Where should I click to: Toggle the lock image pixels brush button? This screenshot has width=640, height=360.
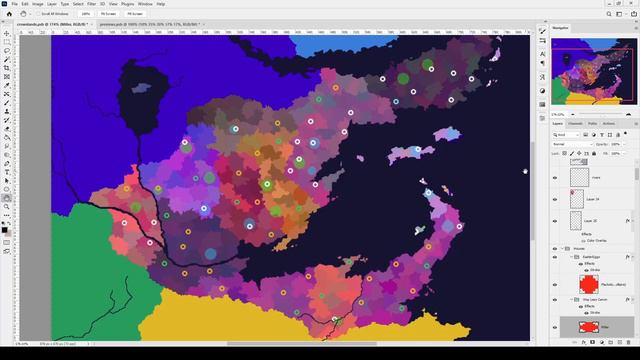point(572,153)
